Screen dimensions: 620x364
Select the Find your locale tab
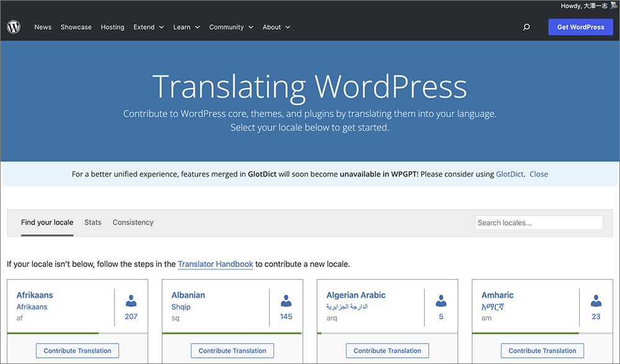47,223
